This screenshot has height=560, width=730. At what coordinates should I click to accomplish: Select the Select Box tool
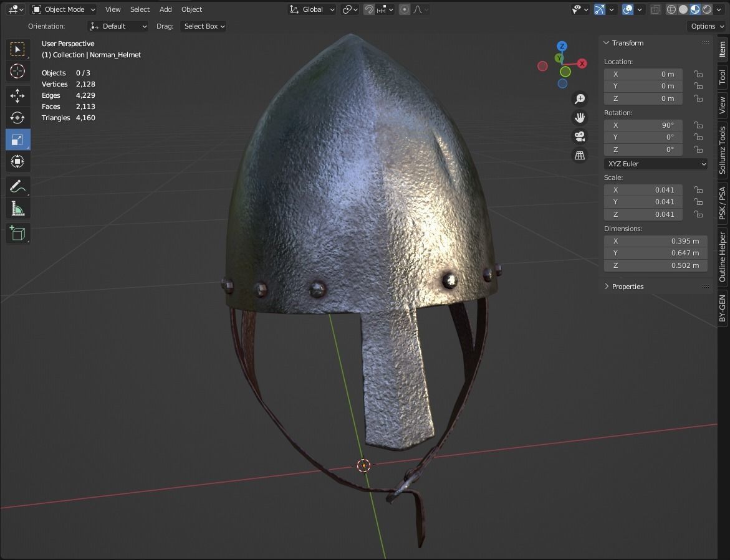17,49
